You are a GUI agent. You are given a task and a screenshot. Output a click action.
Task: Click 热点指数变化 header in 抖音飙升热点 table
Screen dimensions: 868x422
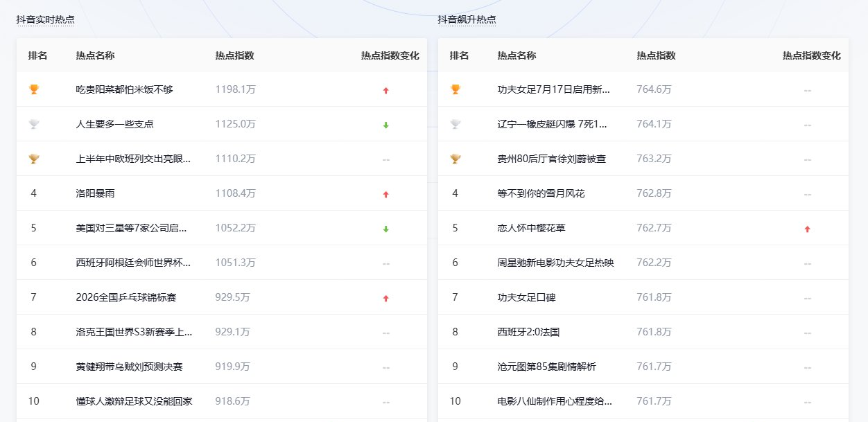tap(812, 55)
